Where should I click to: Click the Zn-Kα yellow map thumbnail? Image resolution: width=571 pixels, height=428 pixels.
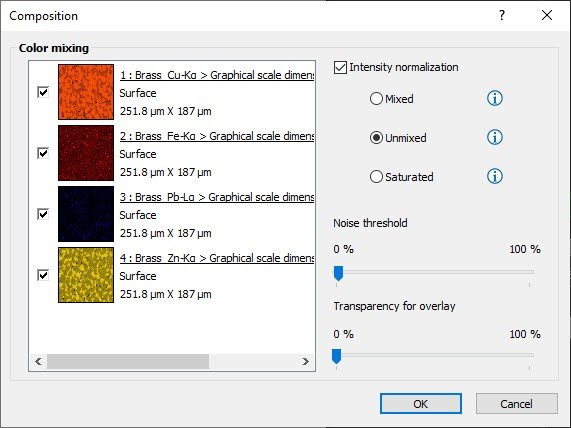click(86, 275)
